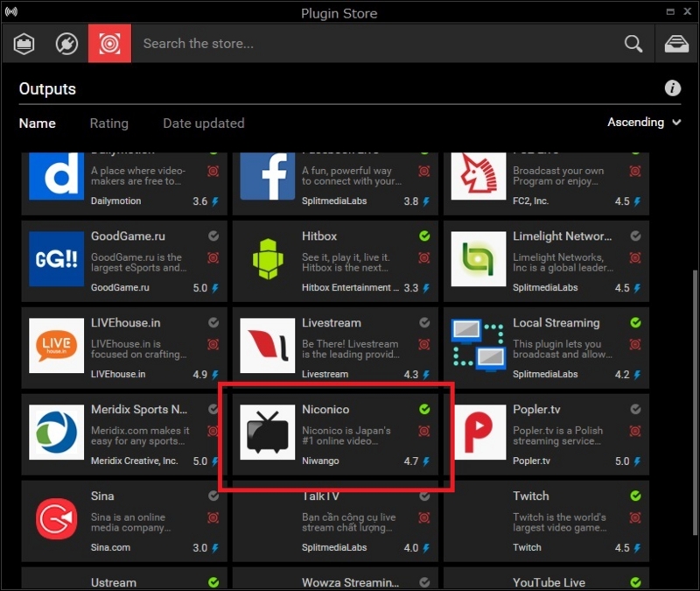
Task: Sort plugins by Name
Action: tap(38, 123)
